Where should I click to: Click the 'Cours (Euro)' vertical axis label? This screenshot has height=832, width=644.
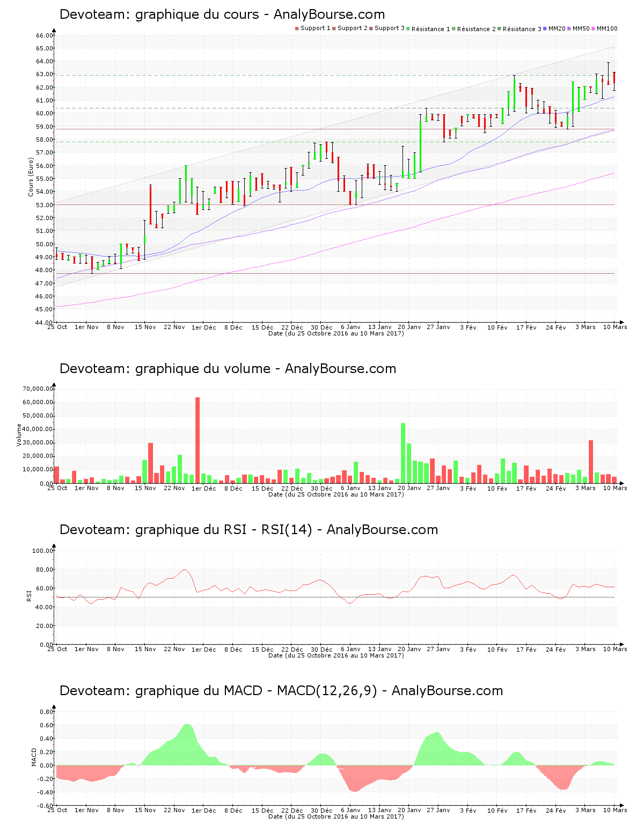point(31,177)
